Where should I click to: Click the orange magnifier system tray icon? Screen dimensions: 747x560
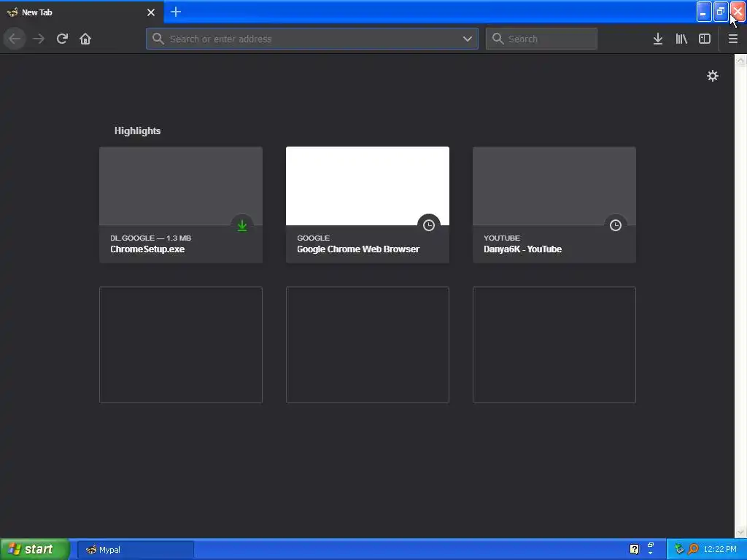coord(693,549)
